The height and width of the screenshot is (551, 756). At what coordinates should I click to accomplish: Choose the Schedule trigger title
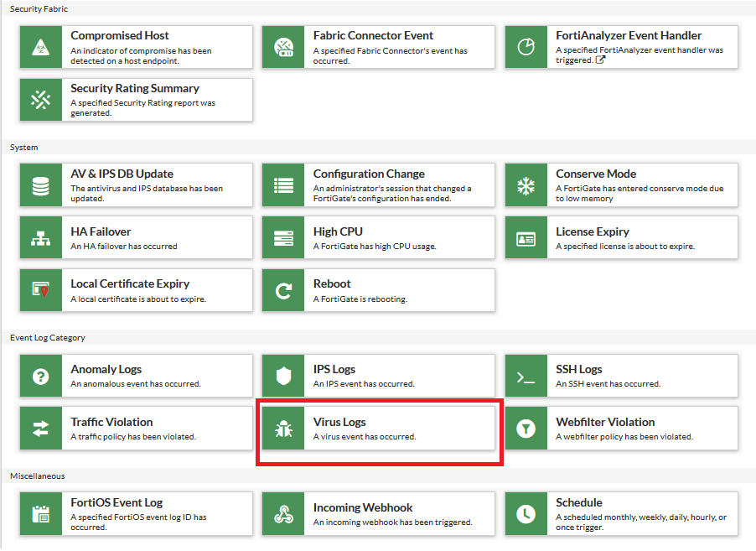pyautogui.click(x=579, y=502)
